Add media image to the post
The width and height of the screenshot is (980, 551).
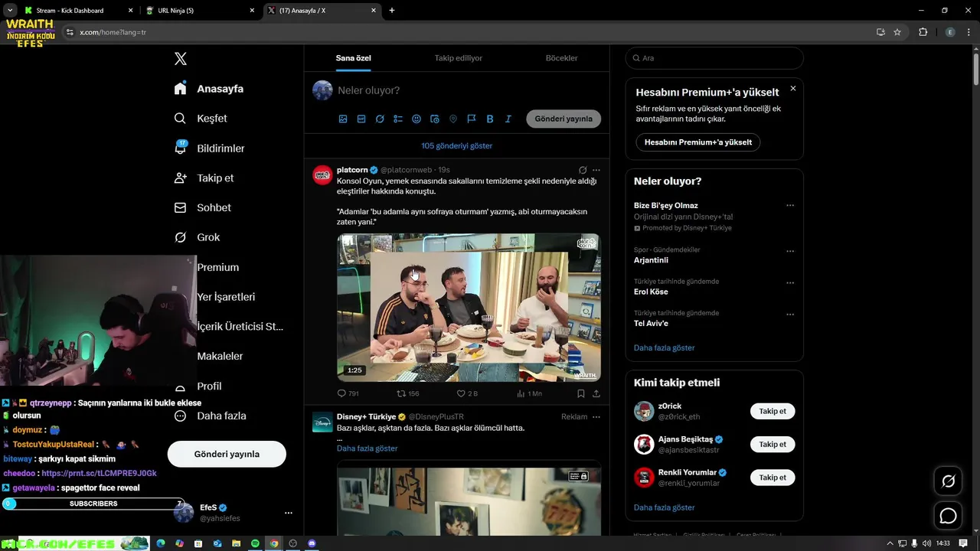pyautogui.click(x=343, y=119)
